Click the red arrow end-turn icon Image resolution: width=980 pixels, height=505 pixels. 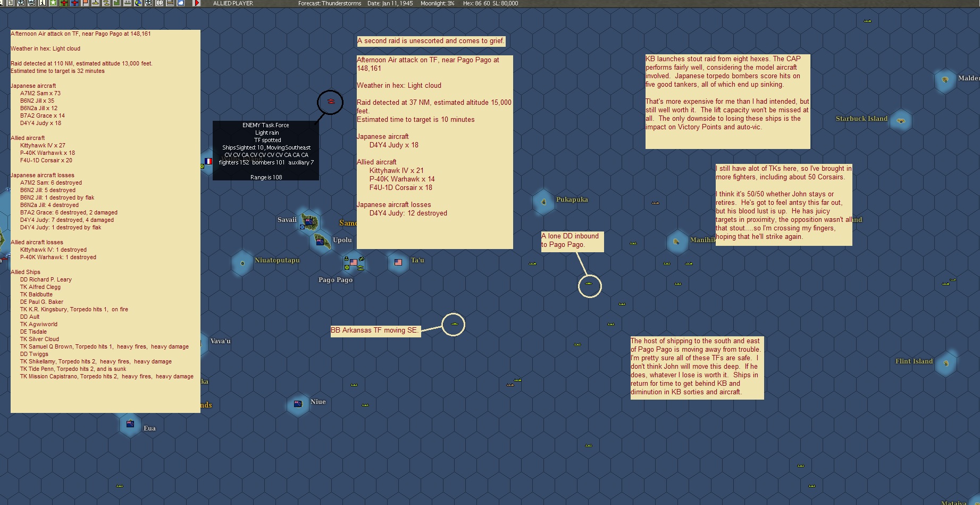[x=196, y=3]
